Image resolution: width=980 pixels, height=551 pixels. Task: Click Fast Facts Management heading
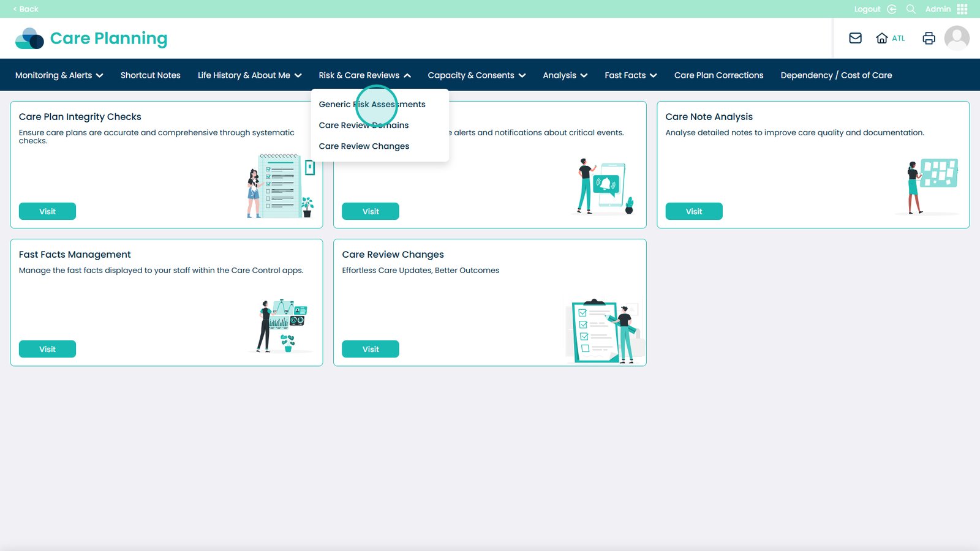(75, 255)
